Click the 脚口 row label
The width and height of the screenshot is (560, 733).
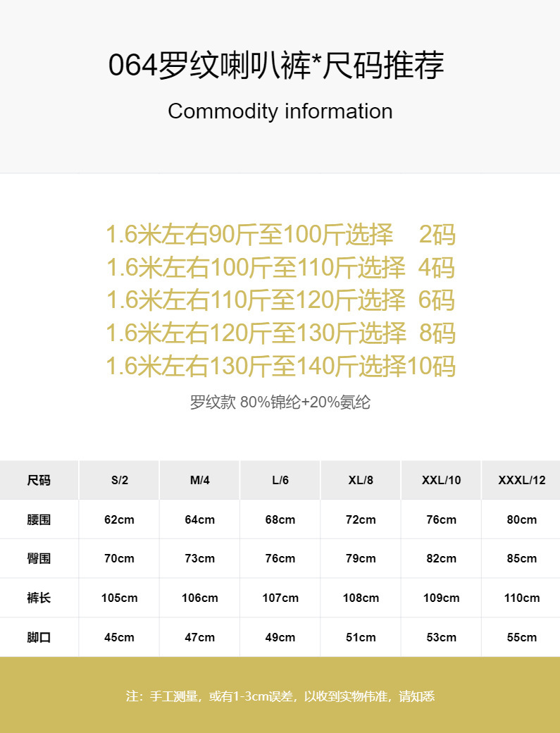[39, 637]
